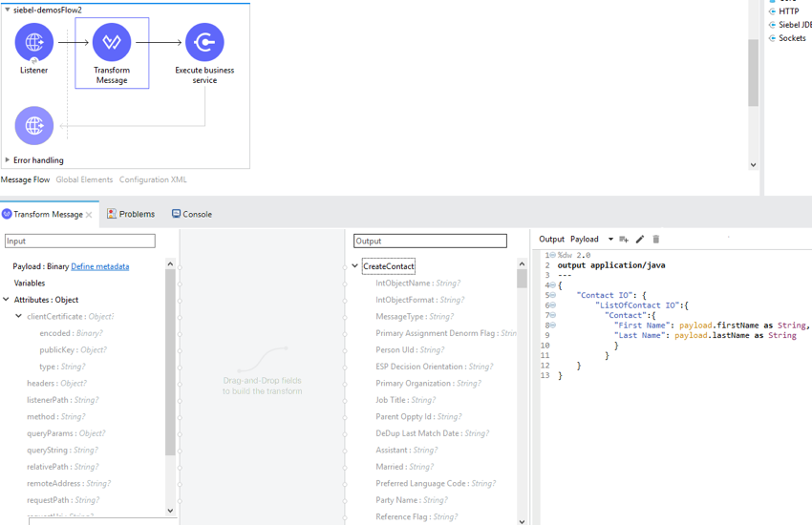Collapse the CreateContact output tree node
Viewport: 812px width, 525px height.
coord(355,266)
